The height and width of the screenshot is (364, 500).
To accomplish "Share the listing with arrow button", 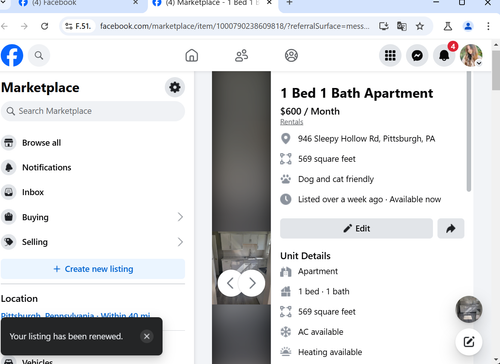I will [x=451, y=228].
